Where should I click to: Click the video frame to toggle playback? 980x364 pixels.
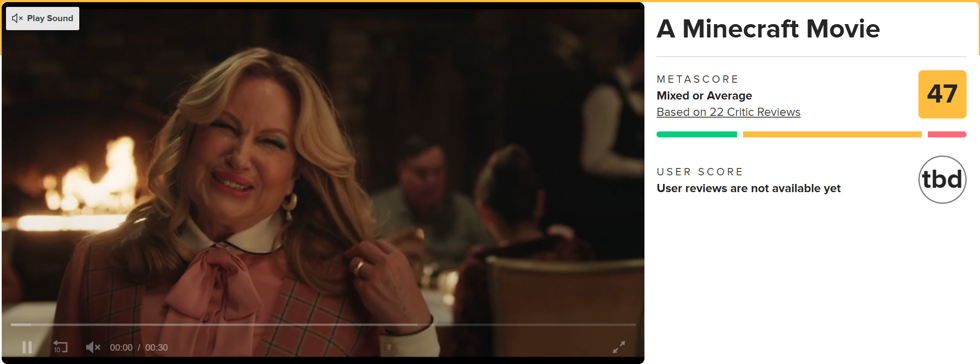pos(323,172)
